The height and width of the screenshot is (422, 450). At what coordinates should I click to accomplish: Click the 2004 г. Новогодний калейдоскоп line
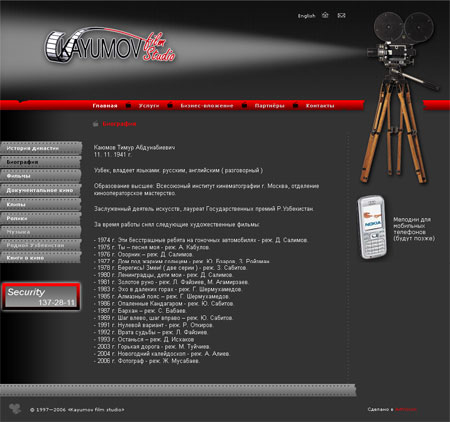(162, 354)
